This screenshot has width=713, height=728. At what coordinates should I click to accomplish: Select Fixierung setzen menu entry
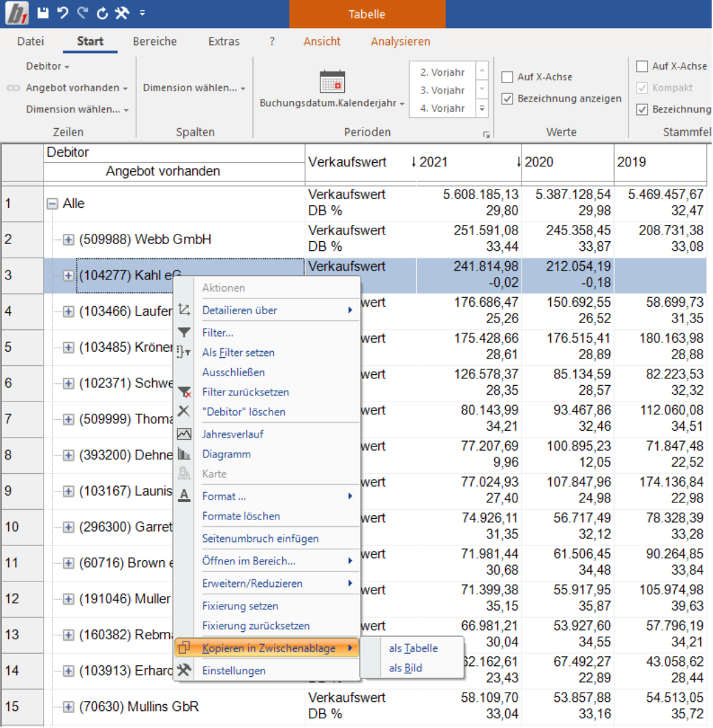coord(240,606)
